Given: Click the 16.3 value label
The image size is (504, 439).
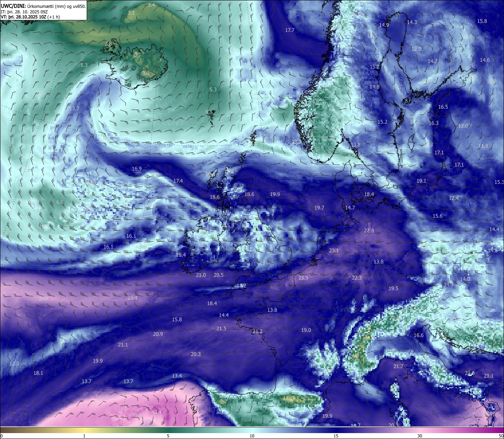Looking at the screenshot, I should click(x=434, y=123).
